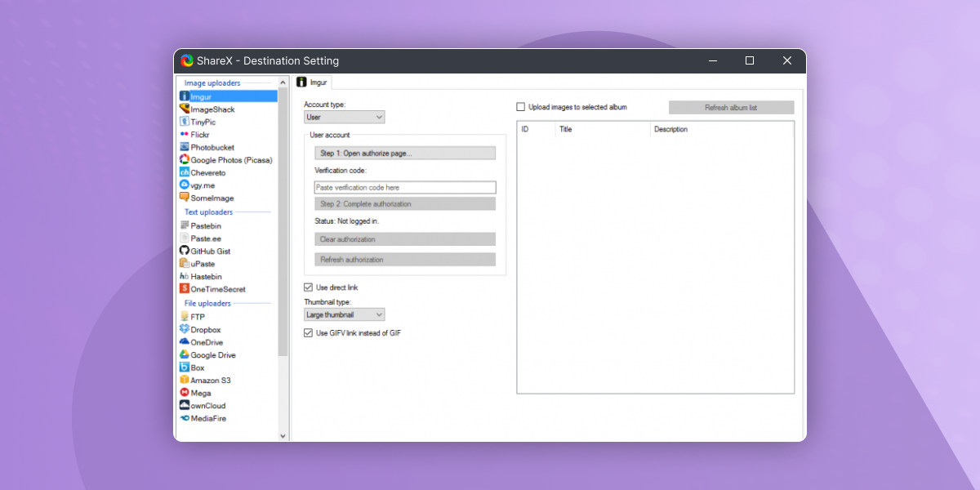Click the Photobucket icon
This screenshot has width=980, height=490.
[185, 147]
